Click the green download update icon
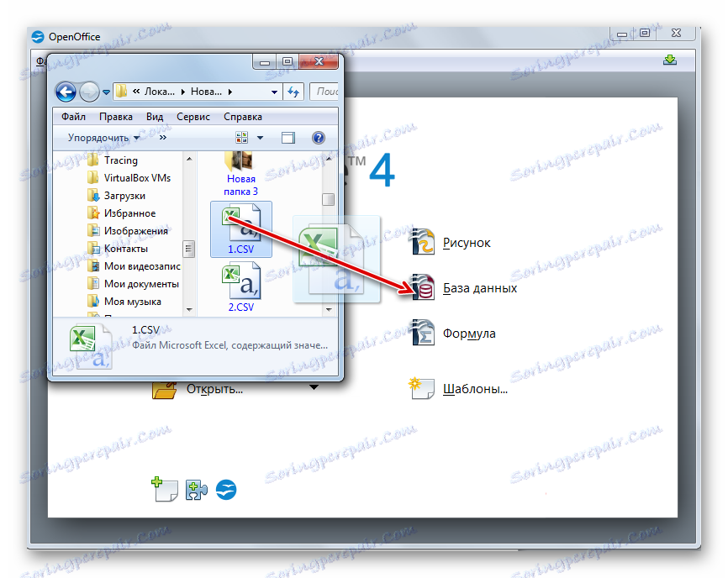This screenshot has height=578, width=728. pos(669,60)
